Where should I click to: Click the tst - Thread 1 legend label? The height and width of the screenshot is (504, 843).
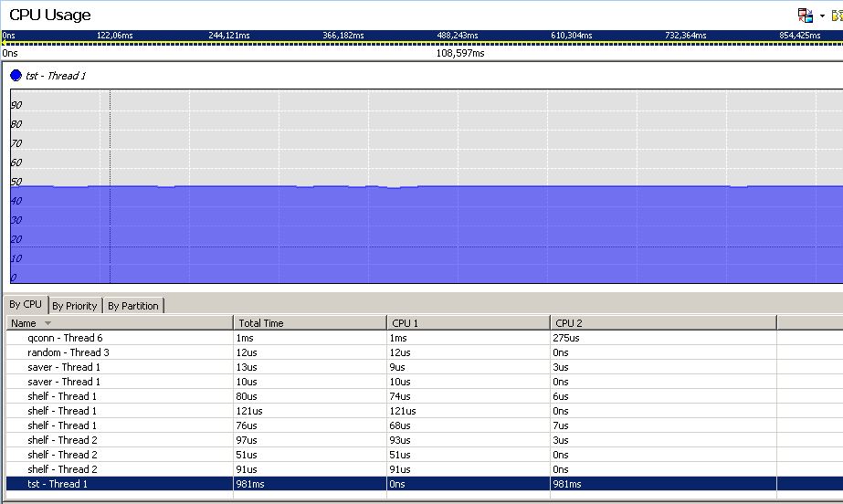(56, 76)
